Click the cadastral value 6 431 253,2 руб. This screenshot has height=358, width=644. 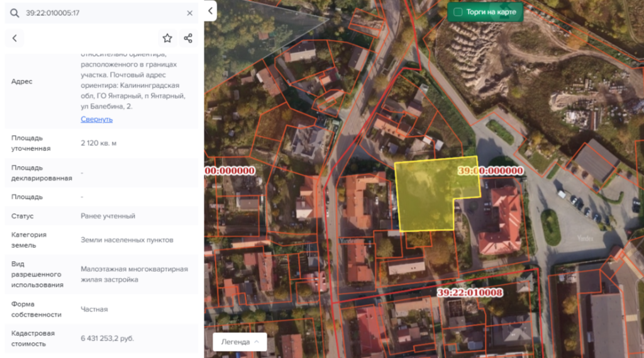(x=107, y=338)
